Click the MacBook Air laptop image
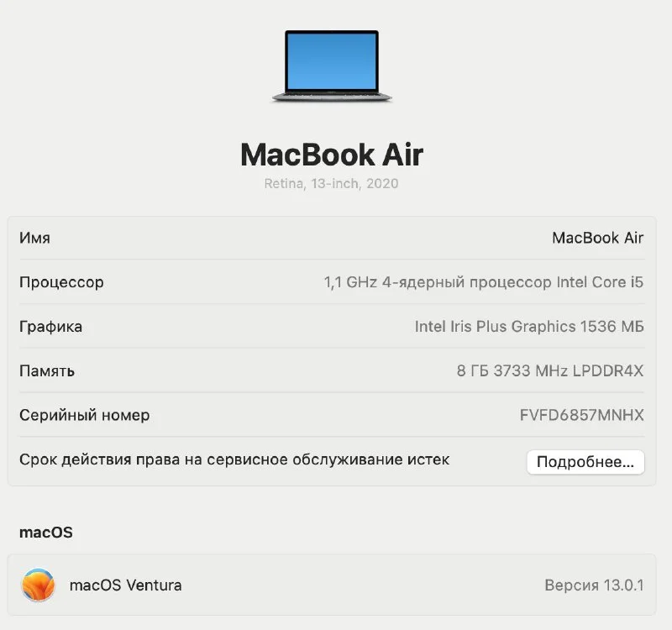This screenshot has width=672, height=630. click(332, 66)
